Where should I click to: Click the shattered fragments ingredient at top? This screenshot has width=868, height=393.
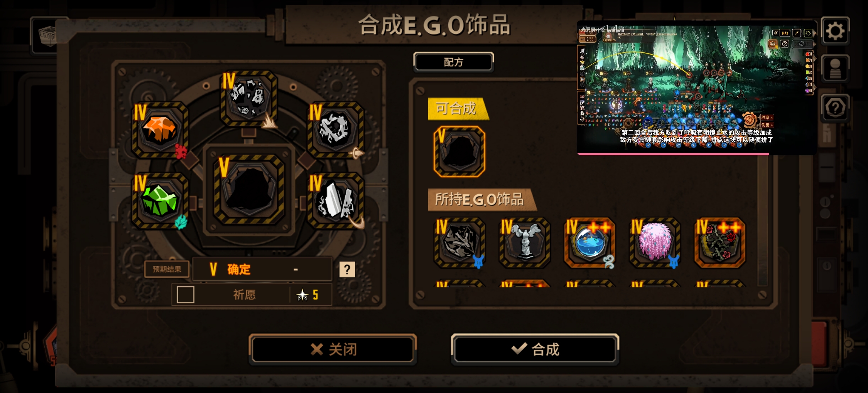point(249,98)
